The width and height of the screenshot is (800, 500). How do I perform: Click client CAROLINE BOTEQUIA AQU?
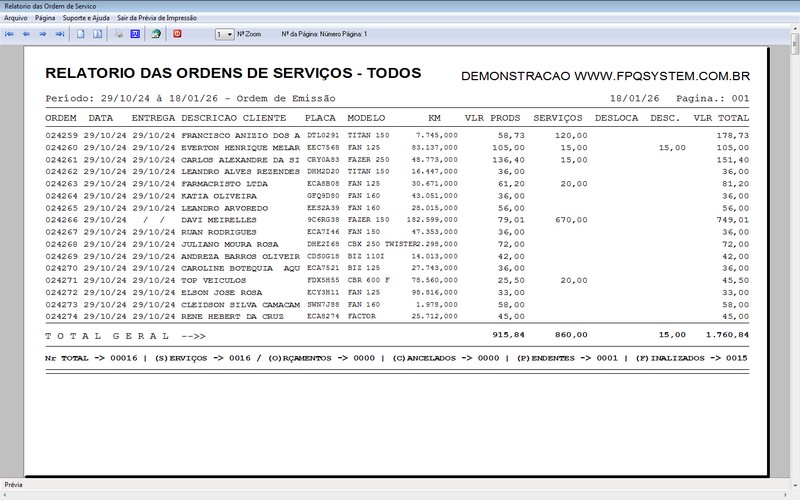pos(240,269)
